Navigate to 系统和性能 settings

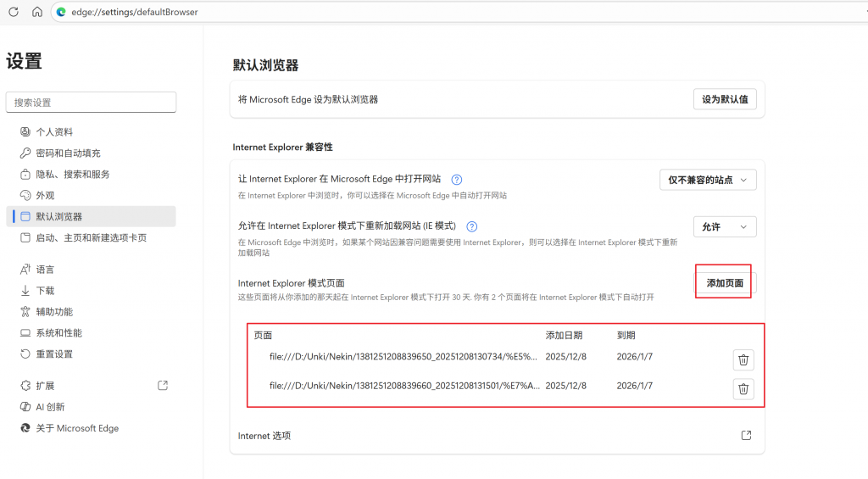(x=58, y=333)
